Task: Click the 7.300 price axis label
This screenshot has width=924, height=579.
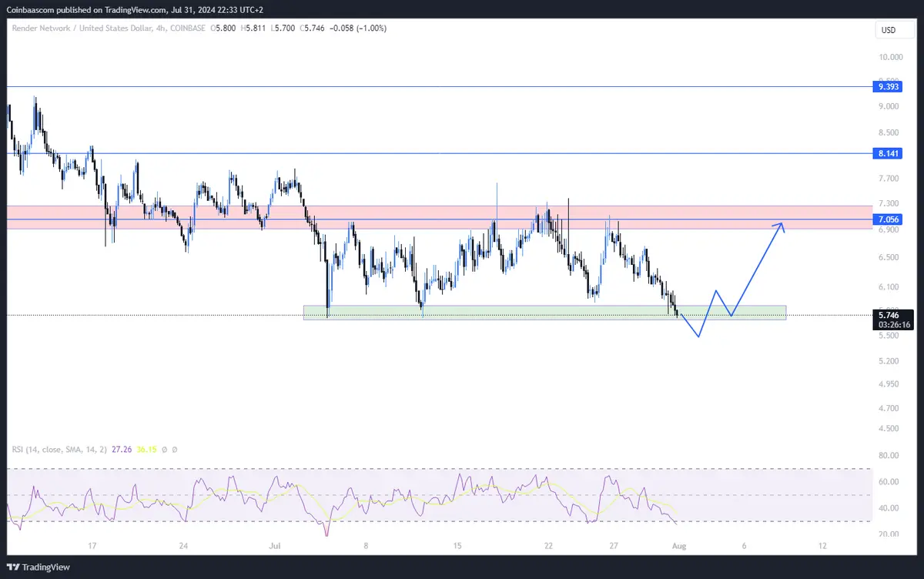Action: coord(889,203)
